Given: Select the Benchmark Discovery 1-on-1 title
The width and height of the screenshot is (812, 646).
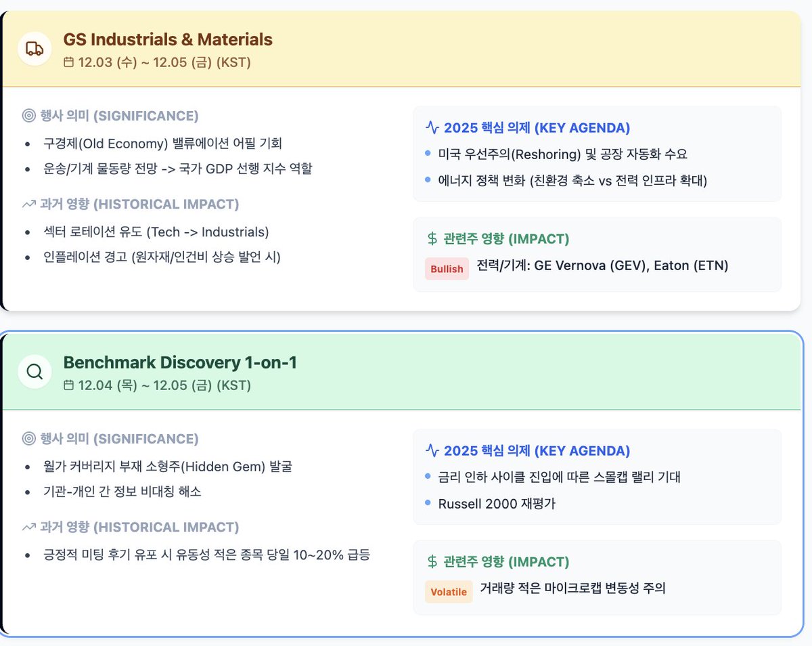Looking at the screenshot, I should pyautogui.click(x=180, y=362).
